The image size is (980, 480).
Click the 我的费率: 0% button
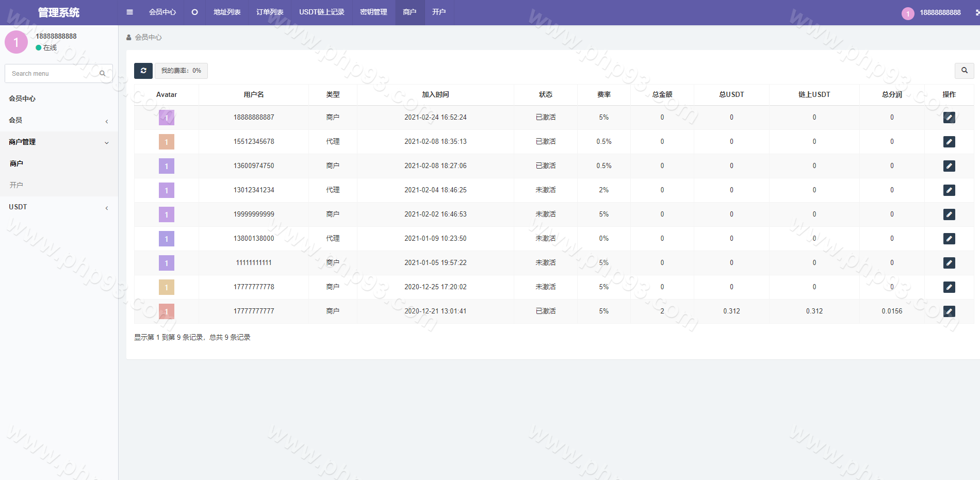coord(181,71)
